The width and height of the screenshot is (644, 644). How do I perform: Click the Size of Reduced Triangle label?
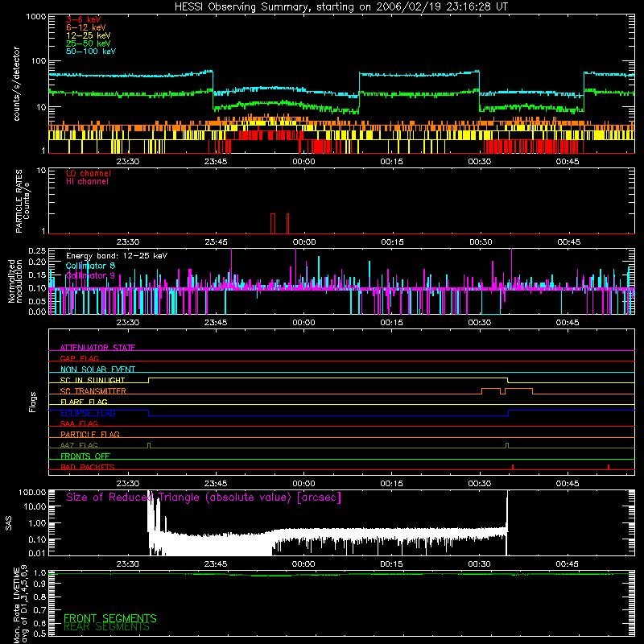point(204,497)
